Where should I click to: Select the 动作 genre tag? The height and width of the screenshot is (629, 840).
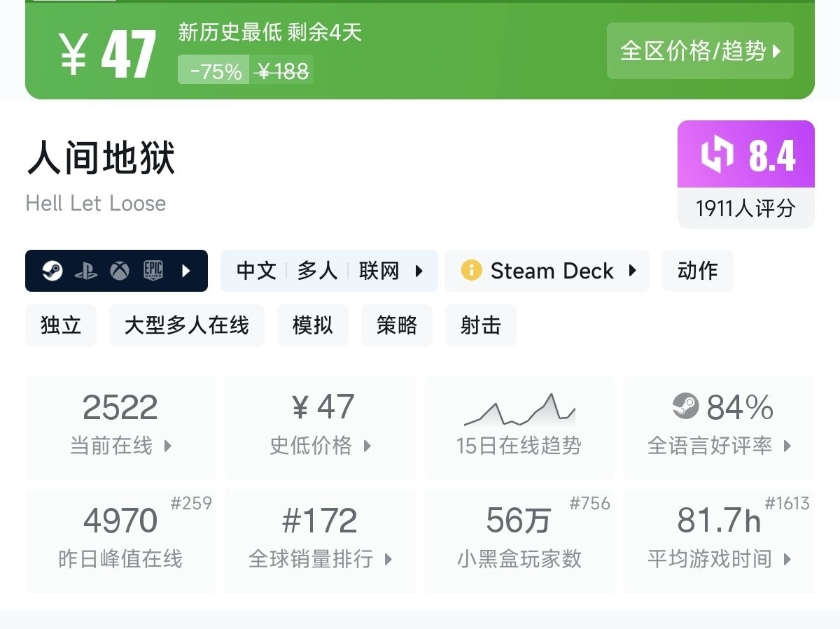pos(697,271)
